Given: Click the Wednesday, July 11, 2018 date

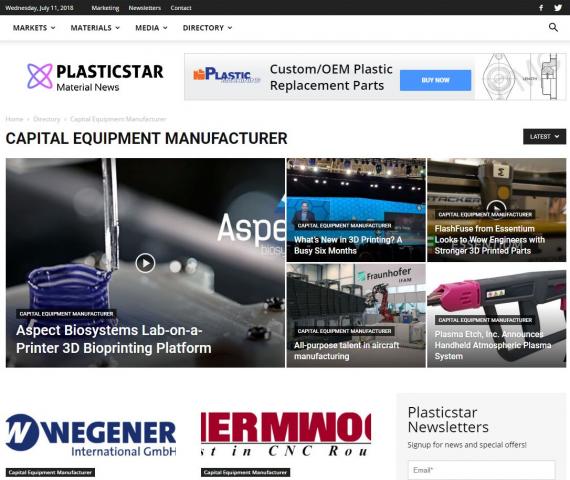Looking at the screenshot, I should [x=39, y=8].
